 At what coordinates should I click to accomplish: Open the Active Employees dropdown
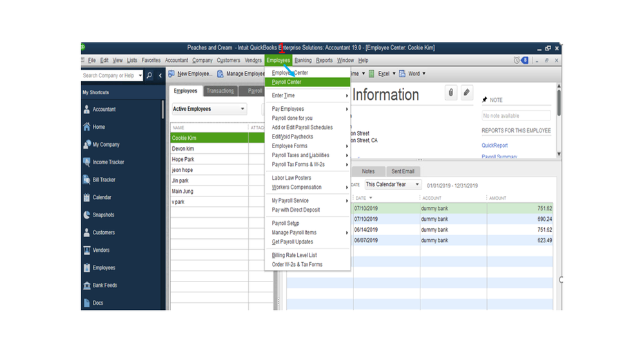209,109
